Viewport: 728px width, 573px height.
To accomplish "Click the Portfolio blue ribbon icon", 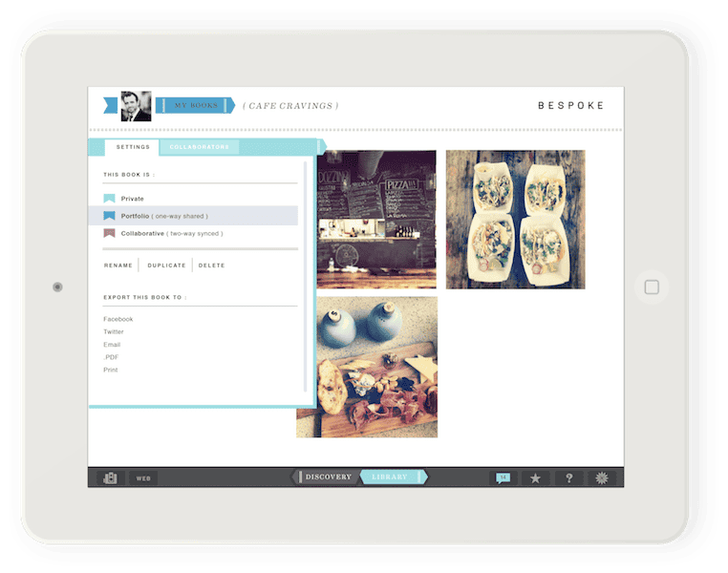I will (109, 216).
